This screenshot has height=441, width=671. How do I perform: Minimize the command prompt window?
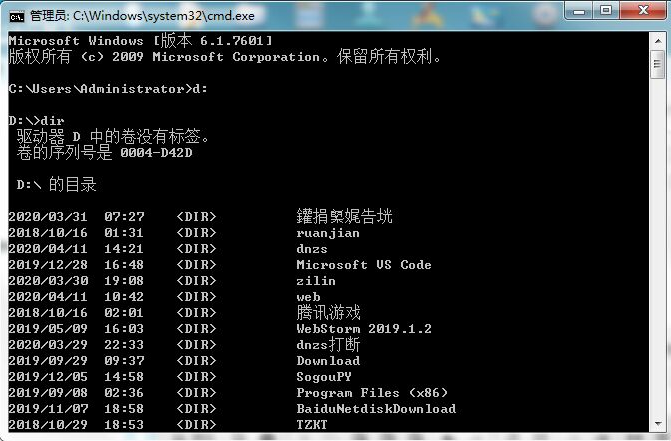point(577,11)
